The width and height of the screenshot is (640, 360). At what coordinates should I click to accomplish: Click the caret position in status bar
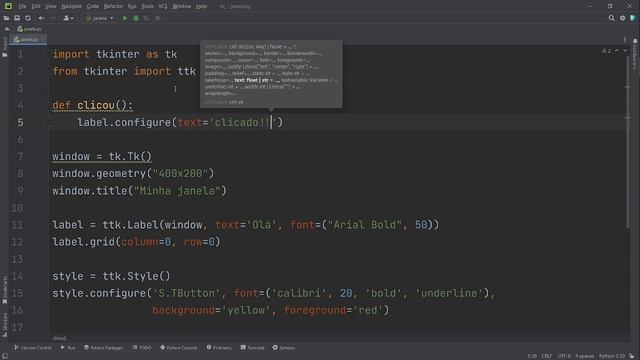[532, 356]
